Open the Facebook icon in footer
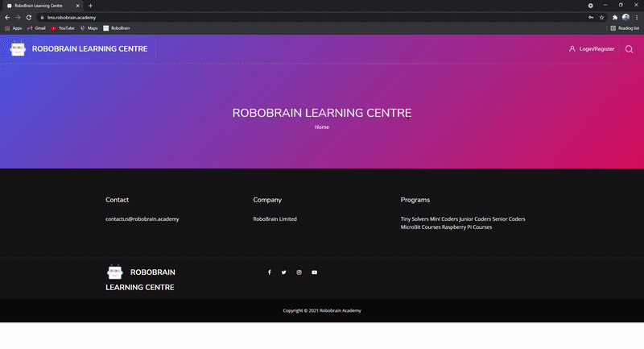 [x=270, y=272]
